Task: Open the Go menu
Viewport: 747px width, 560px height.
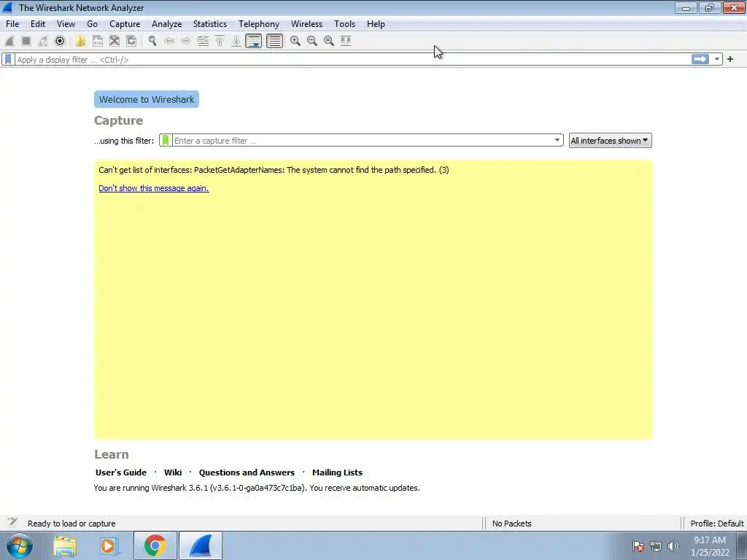Action: pos(93,24)
